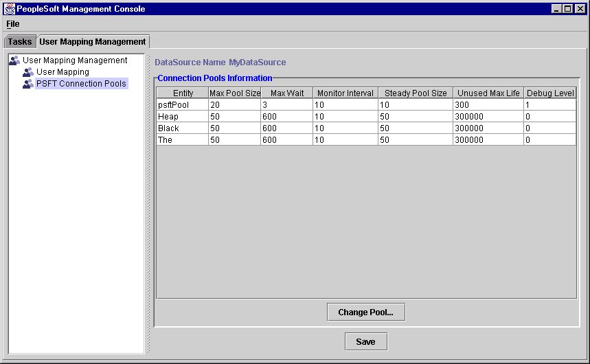Minimize the PeopleSoft Management Console window
The image size is (590, 364).
pos(556,9)
